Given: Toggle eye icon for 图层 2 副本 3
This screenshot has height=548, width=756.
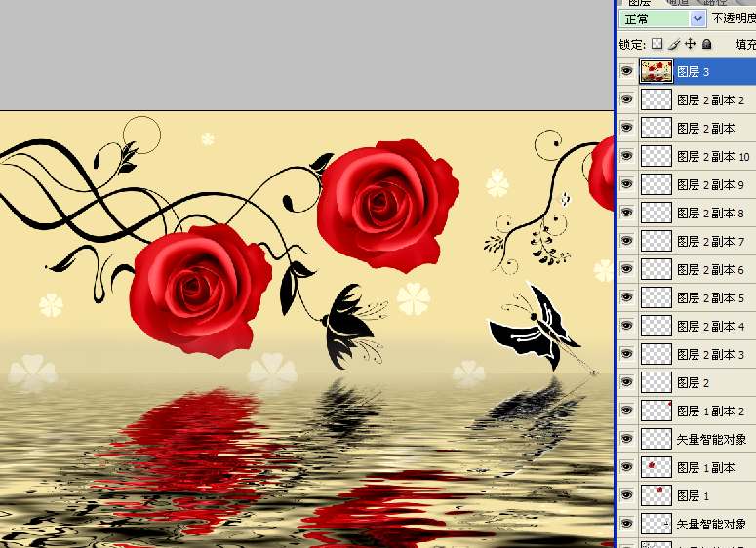Looking at the screenshot, I should (x=626, y=354).
